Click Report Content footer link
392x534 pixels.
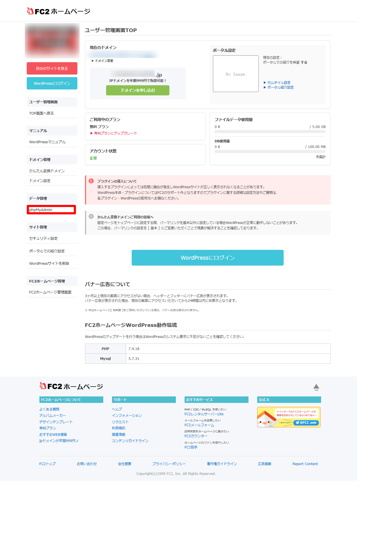pos(305,464)
